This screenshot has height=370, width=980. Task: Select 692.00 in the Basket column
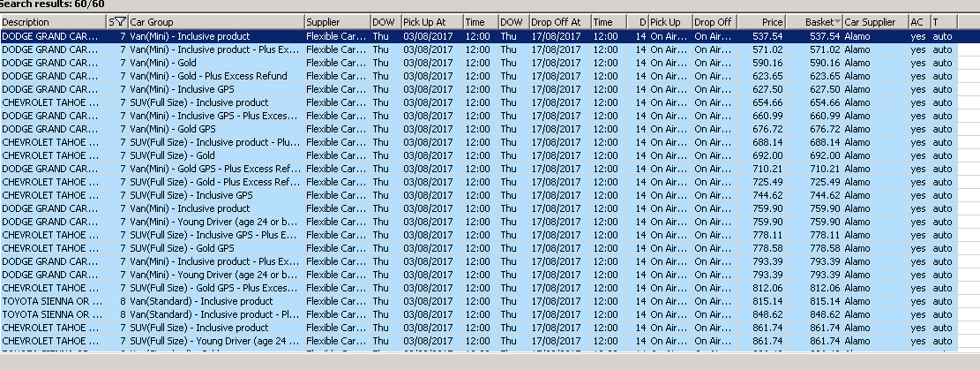point(814,155)
